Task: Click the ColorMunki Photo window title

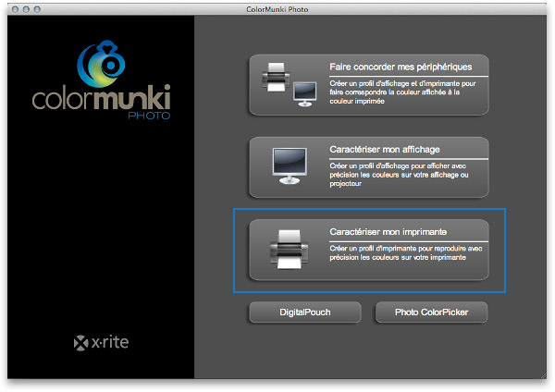Action: pyautogui.click(x=277, y=9)
